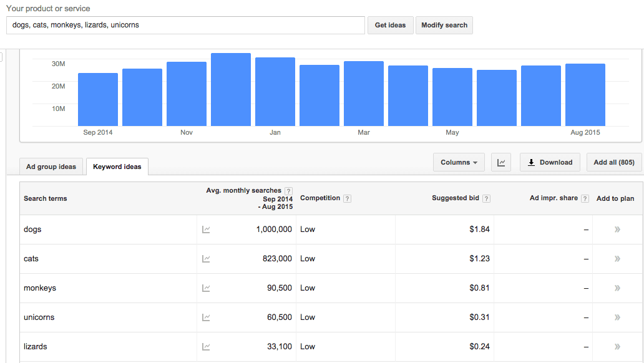The width and height of the screenshot is (644, 363).
Task: Select the Aug 2015 chart bar
Action: pos(585,95)
